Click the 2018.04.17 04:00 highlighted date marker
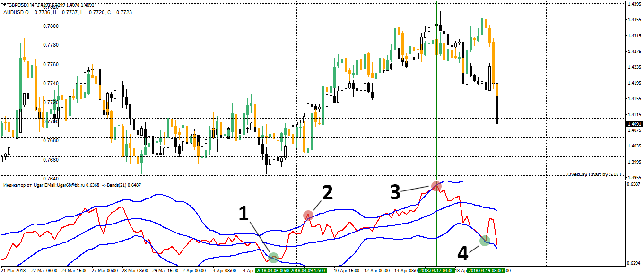The image size is (644, 276). click(436, 271)
